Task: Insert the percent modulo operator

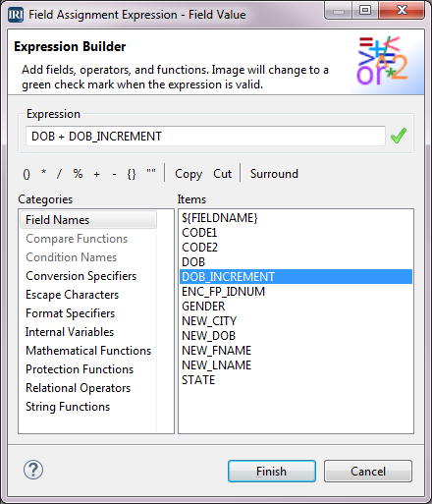Action: point(78,174)
